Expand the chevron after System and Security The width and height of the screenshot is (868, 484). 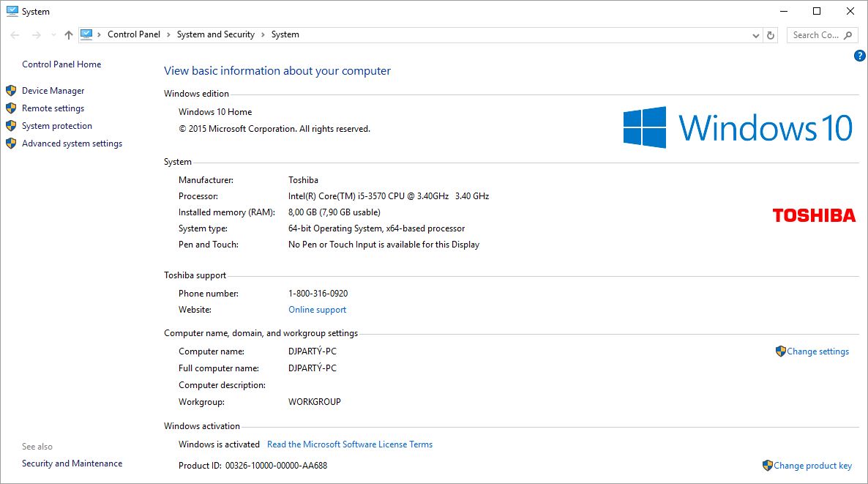point(263,34)
